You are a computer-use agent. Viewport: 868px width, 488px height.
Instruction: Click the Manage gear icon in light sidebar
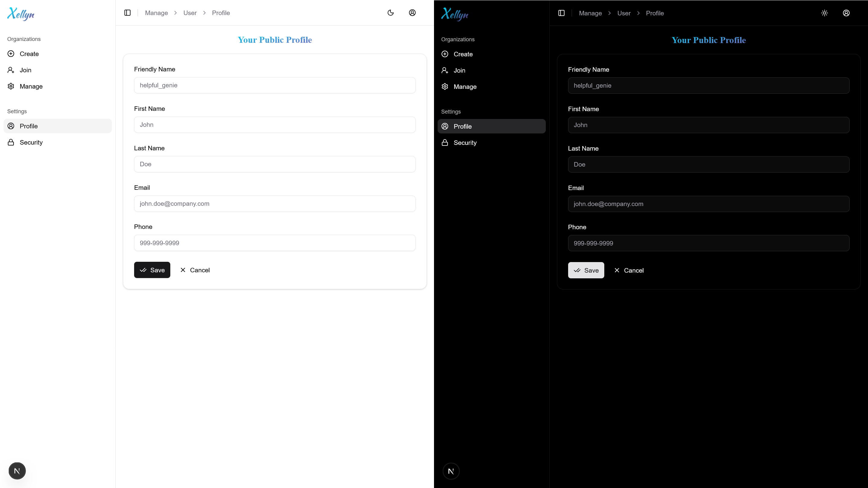pyautogui.click(x=11, y=86)
